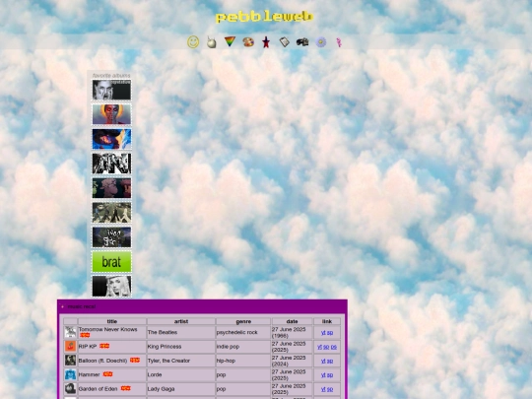Viewport: 532px width, 399px height.
Task: Open yt link for Tomorrow Never Knows
Action: click(x=323, y=333)
